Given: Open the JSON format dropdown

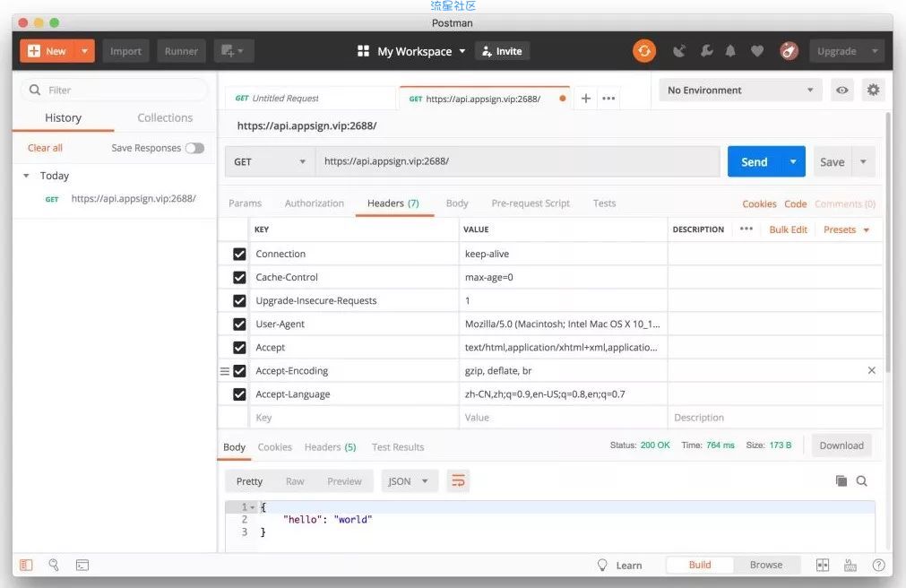Looking at the screenshot, I should (409, 481).
